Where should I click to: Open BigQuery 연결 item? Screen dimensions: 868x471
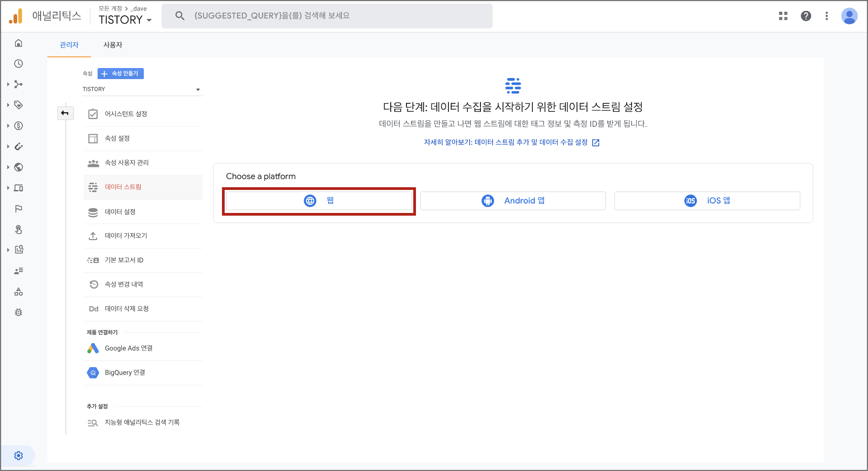coord(143,373)
